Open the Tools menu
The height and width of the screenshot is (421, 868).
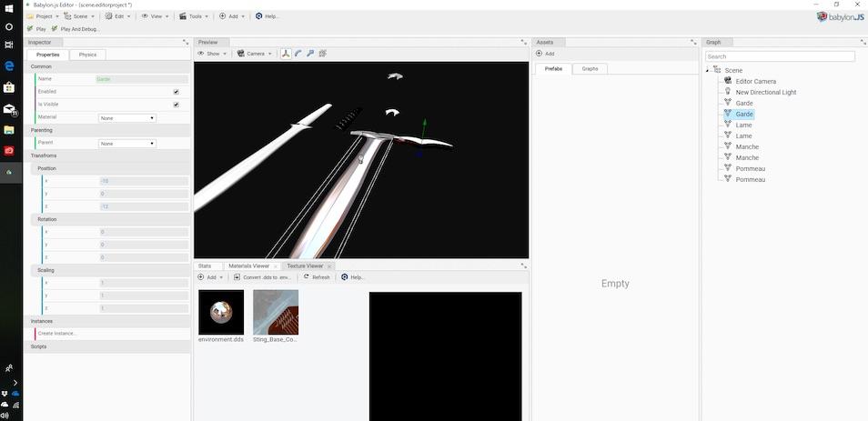(x=194, y=16)
